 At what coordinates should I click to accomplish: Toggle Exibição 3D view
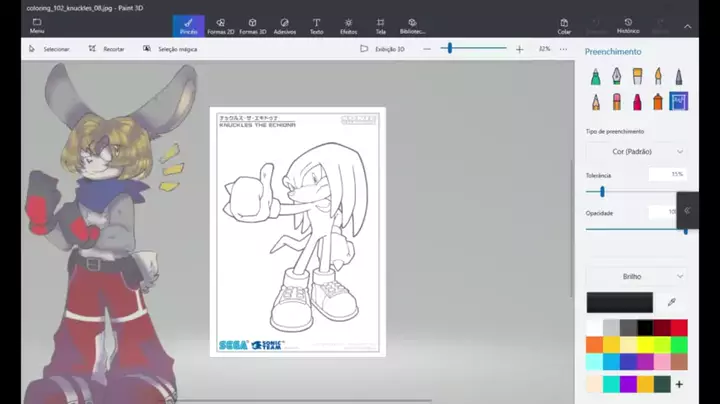tap(382, 49)
